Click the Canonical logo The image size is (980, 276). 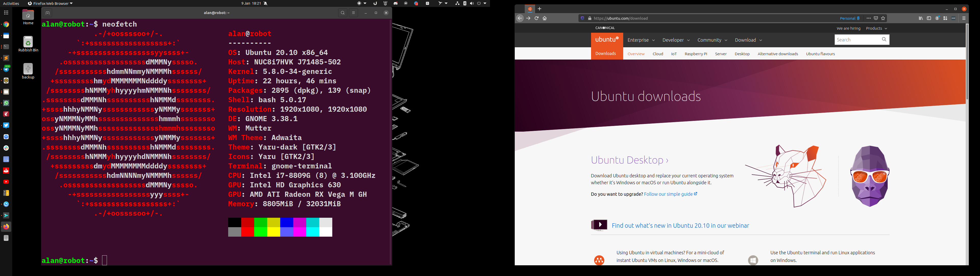pos(605,28)
